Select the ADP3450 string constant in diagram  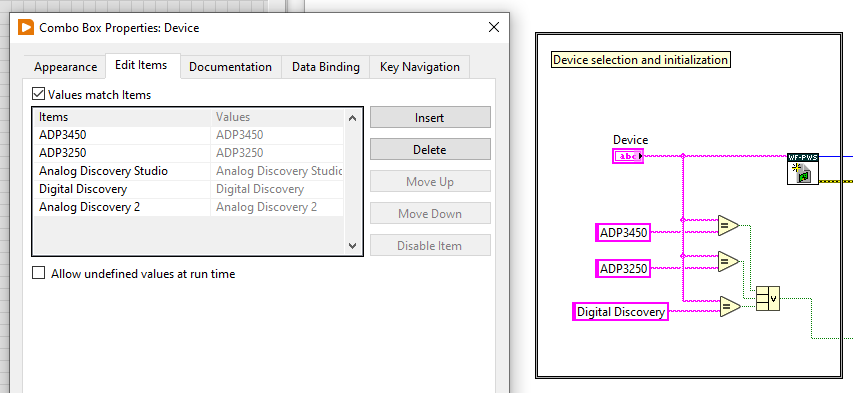[x=623, y=233]
